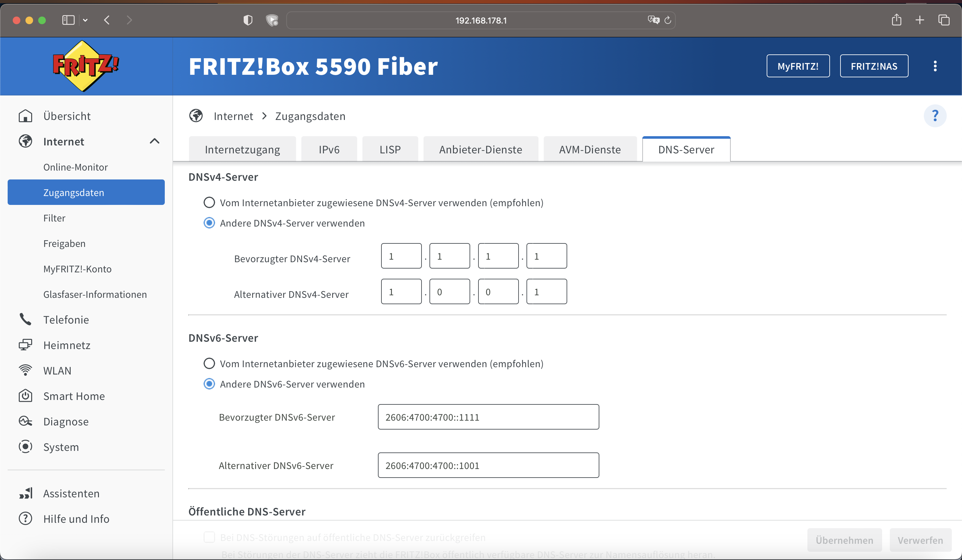Click the Safari share icon
This screenshot has width=962, height=560.
click(x=896, y=20)
